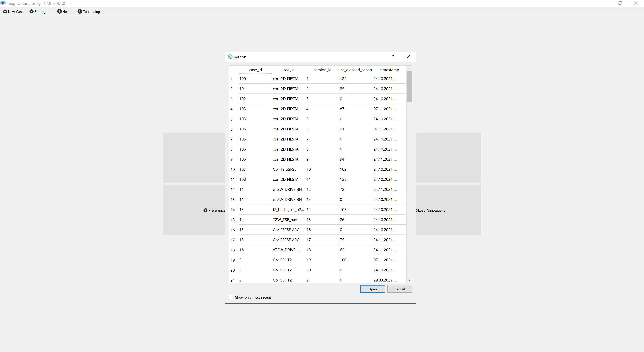The image size is (644, 352).
Task: Select elapsed seconds value 125
Action: (356, 179)
